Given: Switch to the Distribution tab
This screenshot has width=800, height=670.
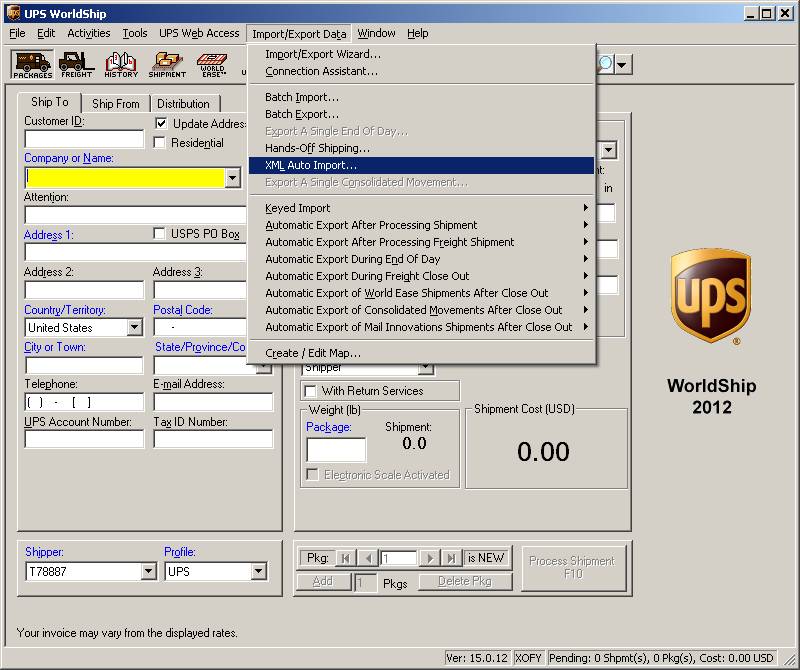Looking at the screenshot, I should pyautogui.click(x=183, y=104).
